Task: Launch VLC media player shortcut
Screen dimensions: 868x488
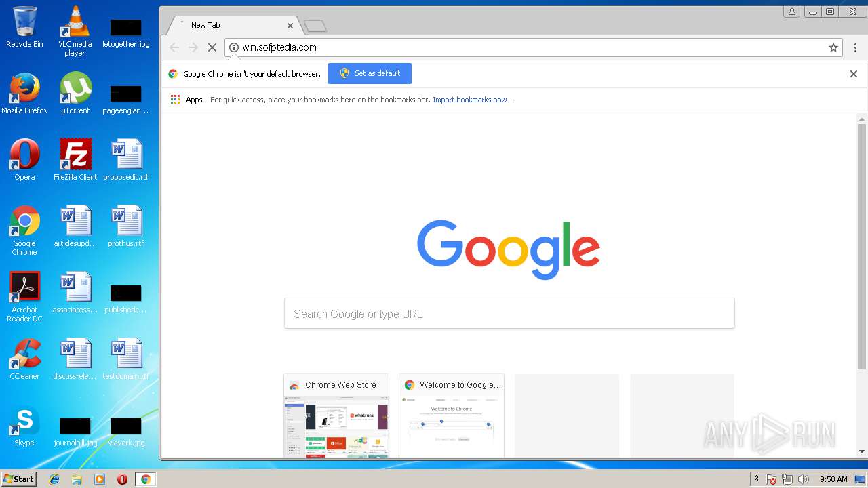Action: pos(75,31)
